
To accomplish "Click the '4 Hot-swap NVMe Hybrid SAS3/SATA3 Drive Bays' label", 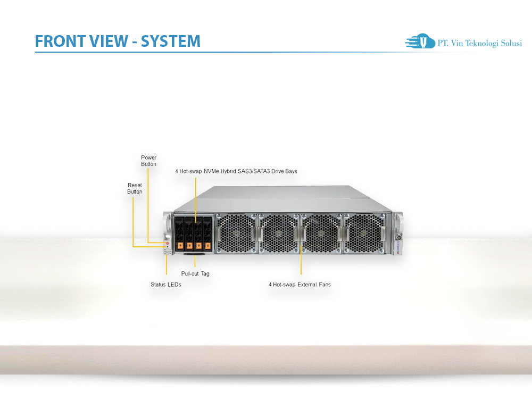I will (236, 171).
